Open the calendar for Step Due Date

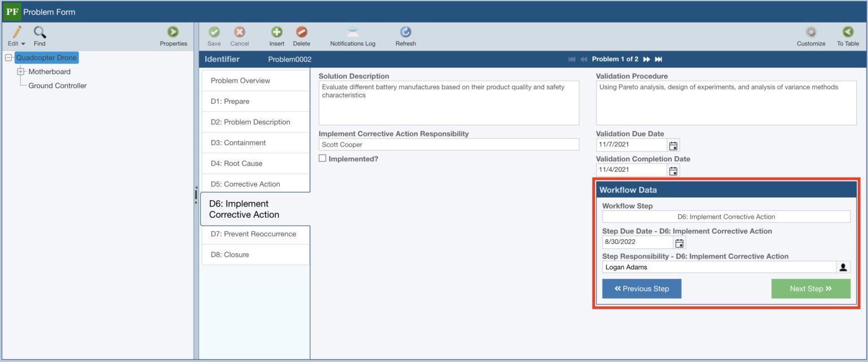coord(679,242)
